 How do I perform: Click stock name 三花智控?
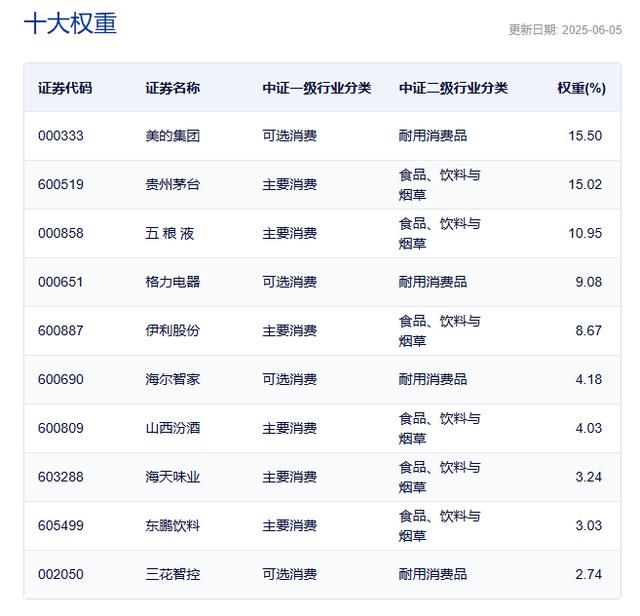(173, 575)
